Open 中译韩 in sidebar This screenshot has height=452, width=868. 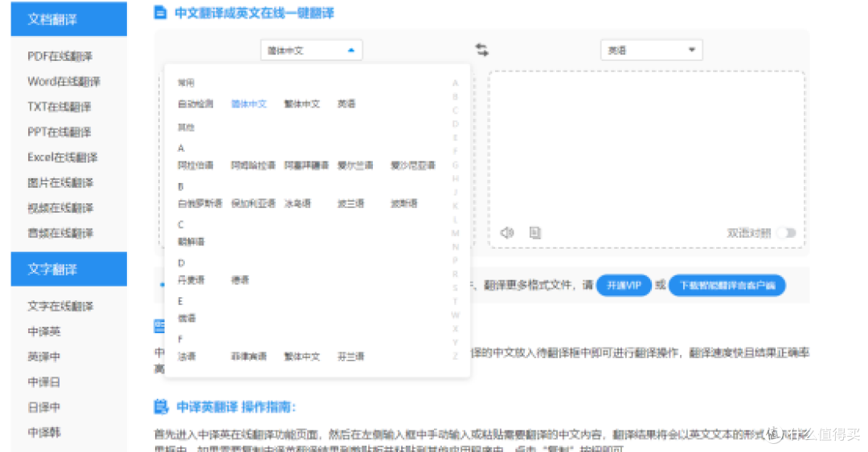click(x=43, y=432)
